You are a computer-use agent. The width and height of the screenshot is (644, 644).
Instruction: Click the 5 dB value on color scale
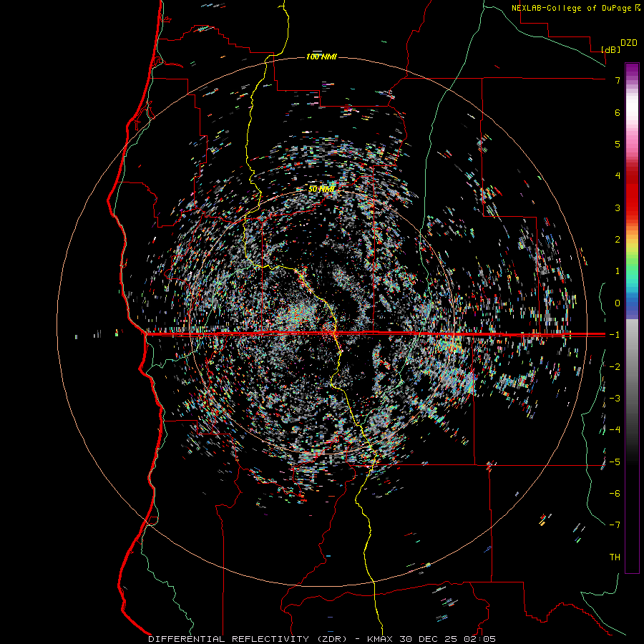pyautogui.click(x=618, y=144)
